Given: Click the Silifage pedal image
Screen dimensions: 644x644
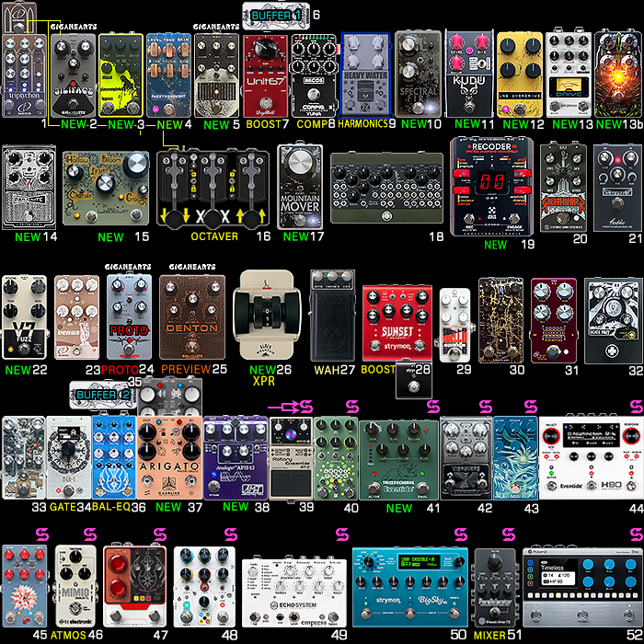Looking at the screenshot, I should pyautogui.click(x=73, y=75).
